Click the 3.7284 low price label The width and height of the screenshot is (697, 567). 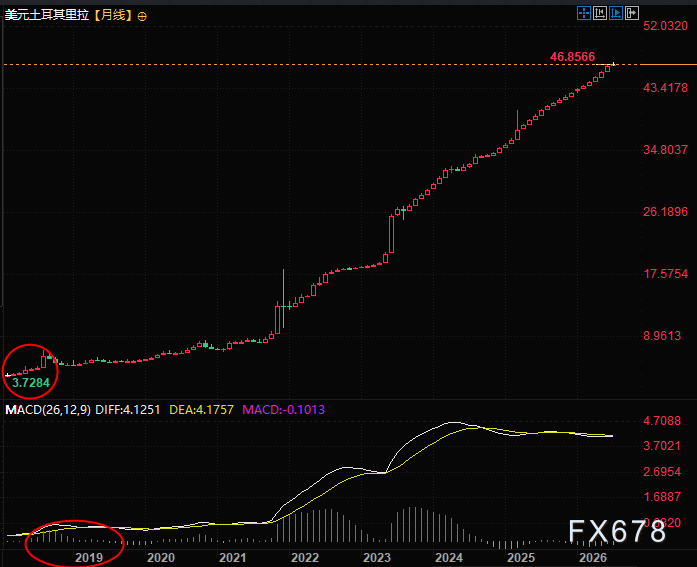(x=31, y=383)
